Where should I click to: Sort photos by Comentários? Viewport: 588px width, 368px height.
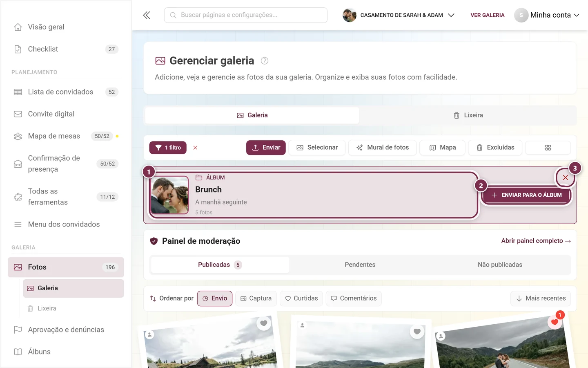click(354, 298)
